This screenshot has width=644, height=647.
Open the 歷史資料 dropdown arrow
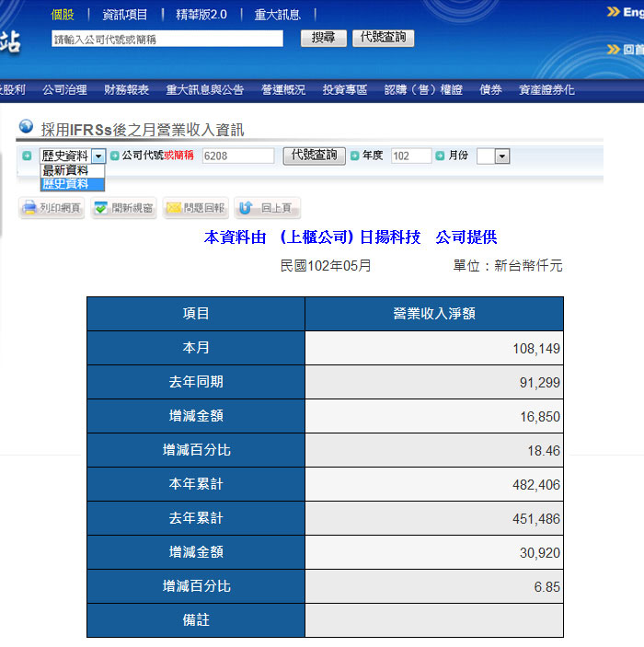(98, 156)
